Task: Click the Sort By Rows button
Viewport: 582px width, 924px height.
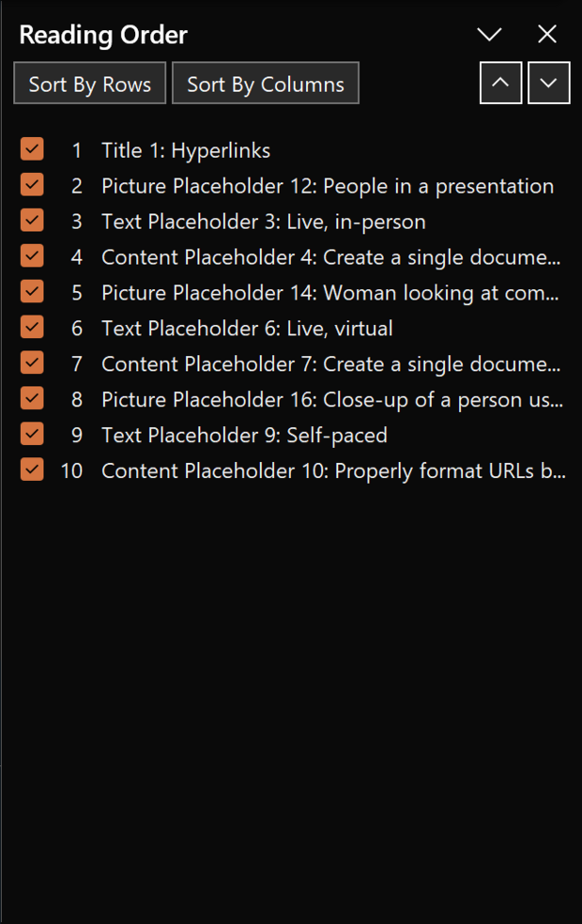Action: point(89,84)
